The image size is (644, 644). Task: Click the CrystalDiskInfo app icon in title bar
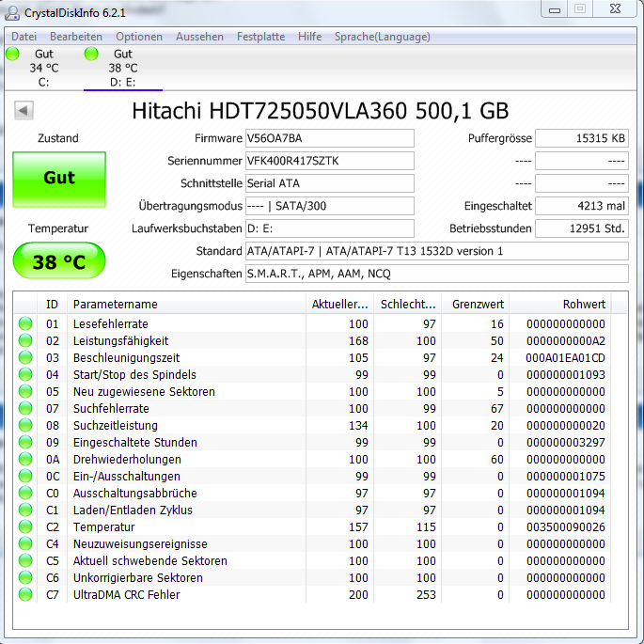[x=12, y=12]
